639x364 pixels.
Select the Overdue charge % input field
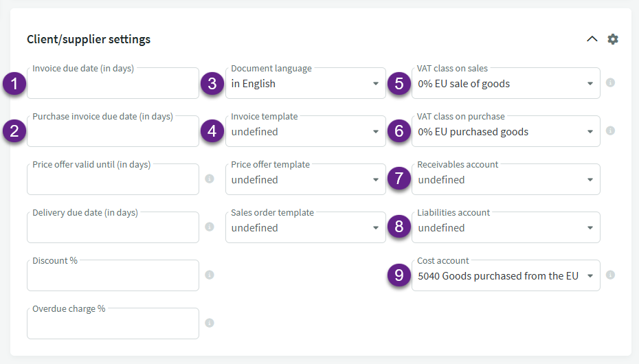click(113, 326)
